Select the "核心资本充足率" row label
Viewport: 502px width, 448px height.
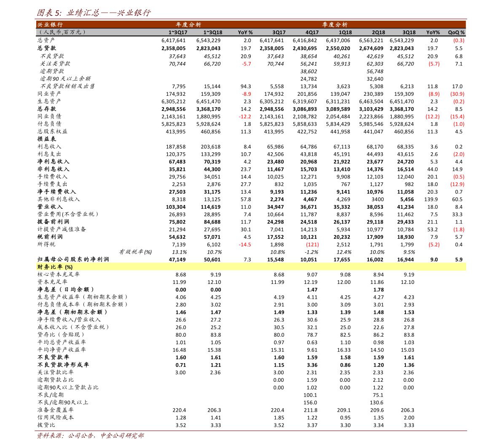click(x=59, y=274)
